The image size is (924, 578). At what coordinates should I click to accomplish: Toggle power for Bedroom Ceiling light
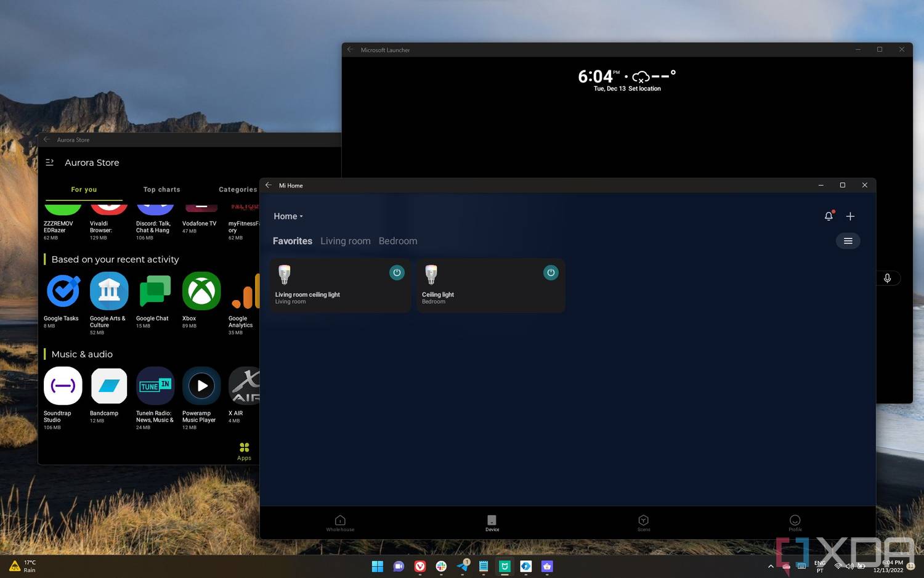[551, 272]
